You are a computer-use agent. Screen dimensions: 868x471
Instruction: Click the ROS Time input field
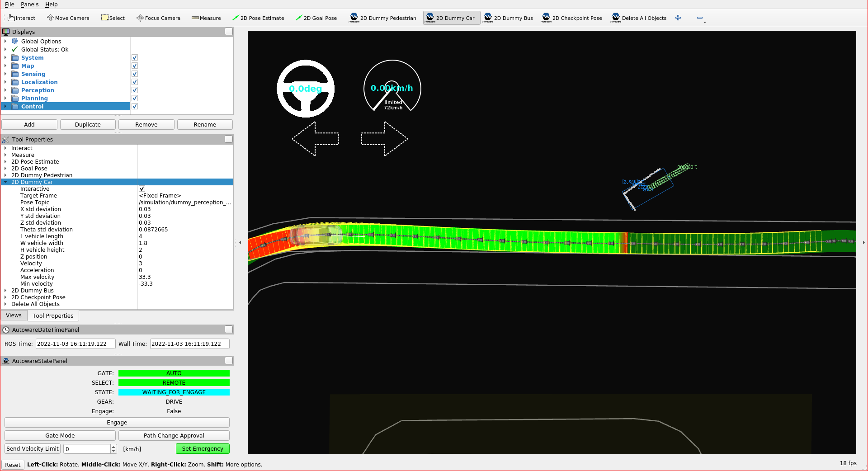(75, 344)
